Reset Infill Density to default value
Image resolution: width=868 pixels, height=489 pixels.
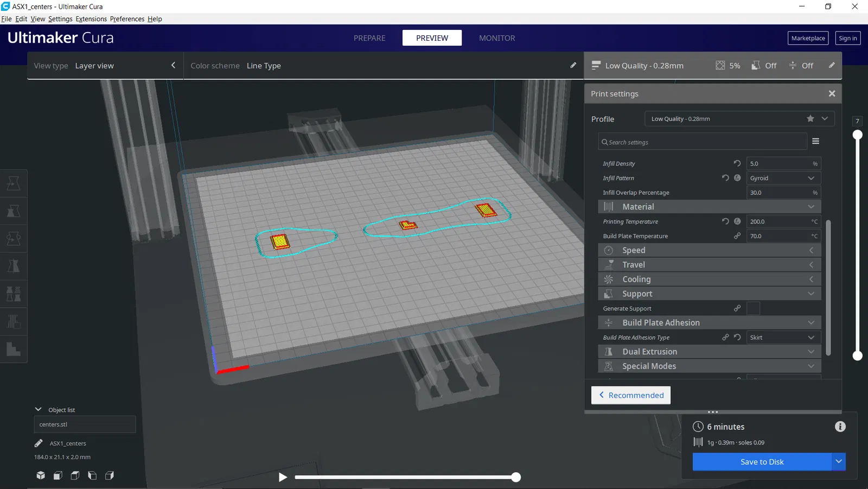[737, 163]
